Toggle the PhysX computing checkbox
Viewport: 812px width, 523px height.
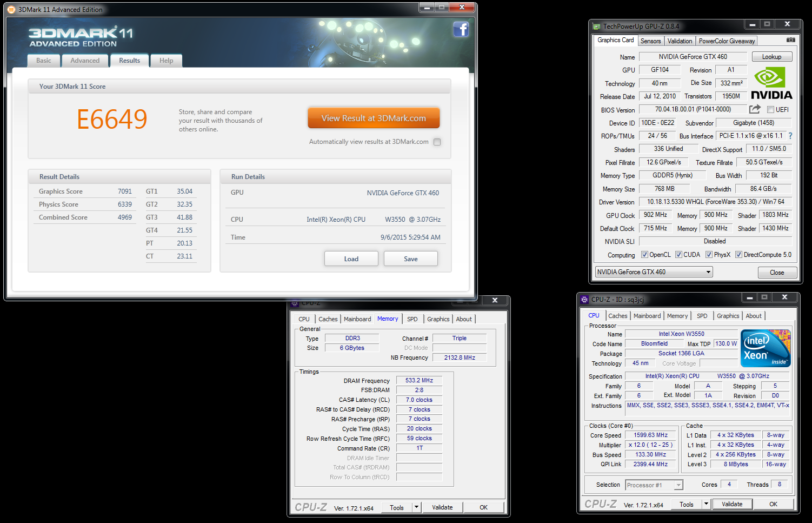click(x=709, y=255)
